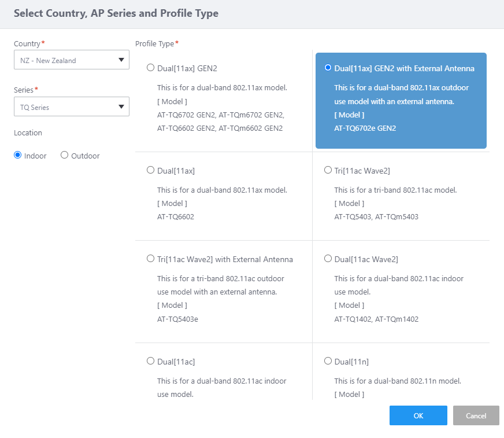
Task: Click the Series dropdown arrow
Action: click(x=121, y=106)
